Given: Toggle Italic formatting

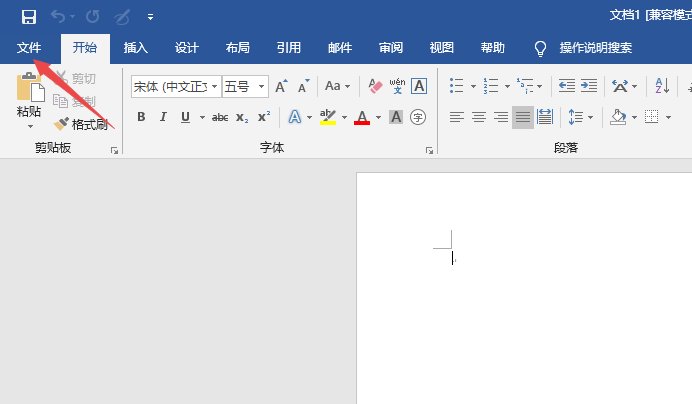Looking at the screenshot, I should (x=163, y=117).
